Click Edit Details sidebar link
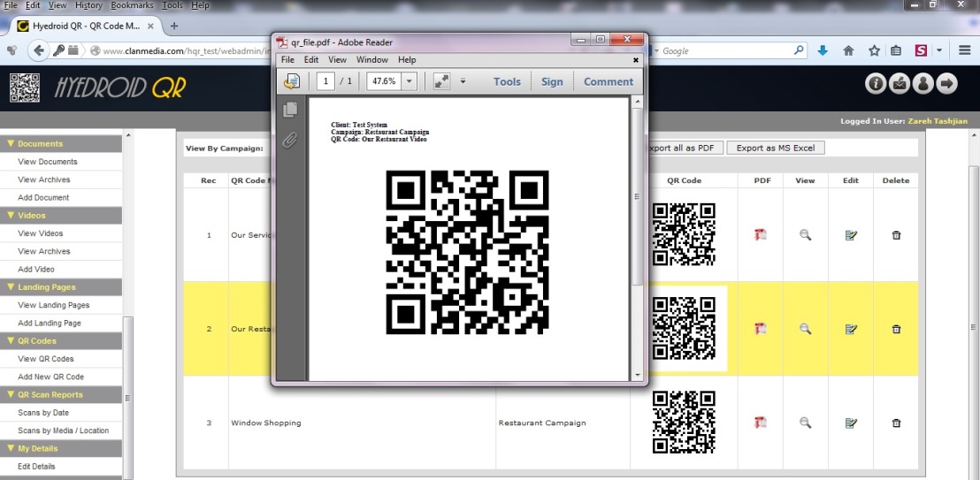Viewport: 980px width, 480px height. tap(36, 466)
